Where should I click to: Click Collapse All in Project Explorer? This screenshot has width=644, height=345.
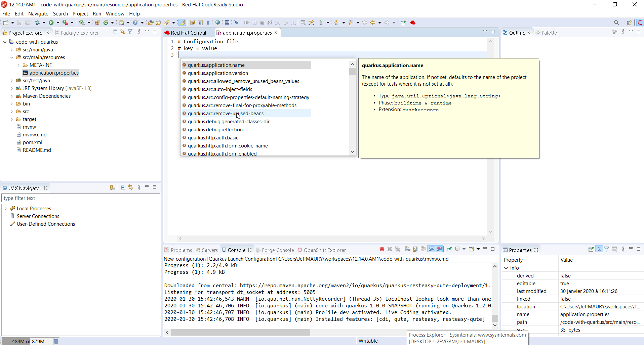click(115, 32)
